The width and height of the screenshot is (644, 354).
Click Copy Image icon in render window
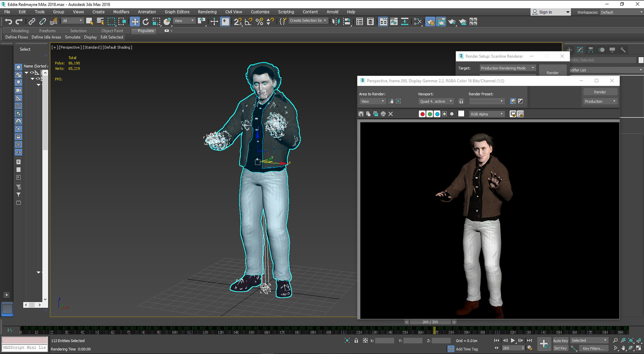[368, 114]
